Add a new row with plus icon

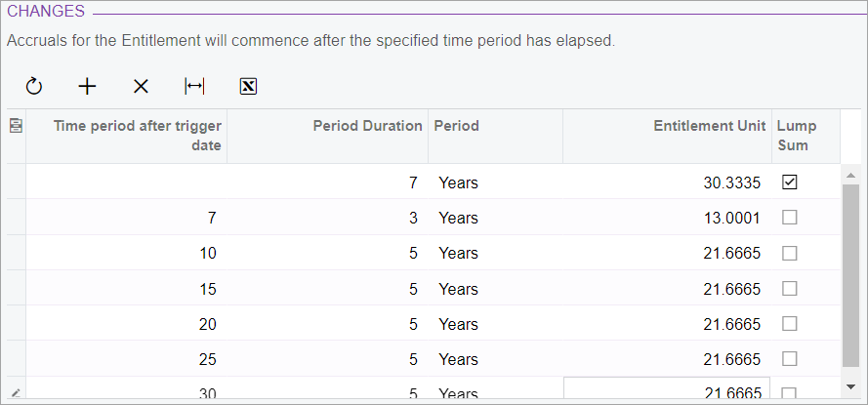[88, 86]
